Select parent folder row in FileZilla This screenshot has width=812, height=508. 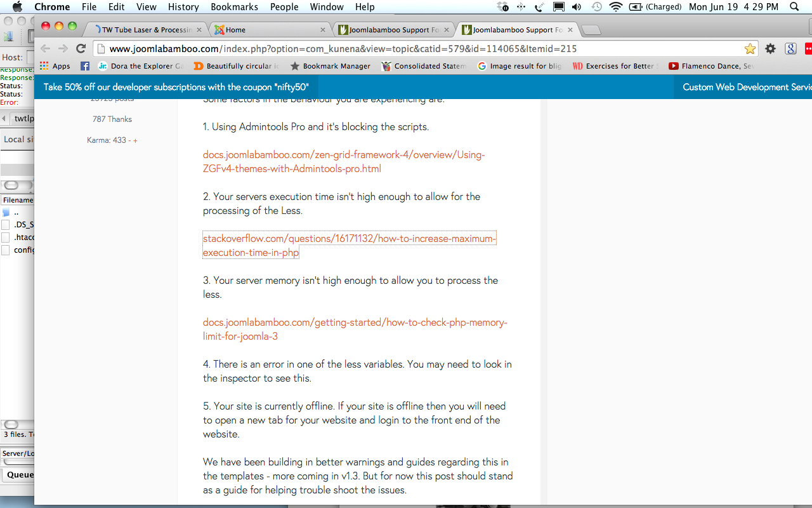(x=18, y=213)
